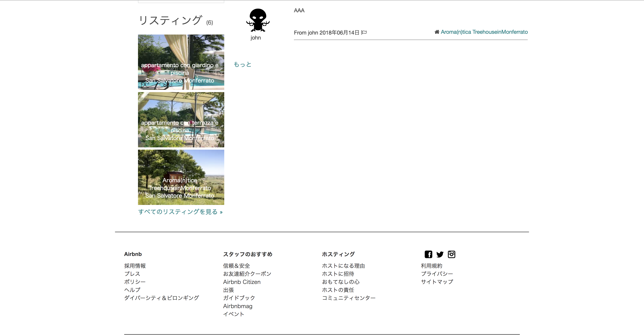Open appartamento con terrazza e piscina thumbnail
644x335 pixels.
tap(181, 120)
